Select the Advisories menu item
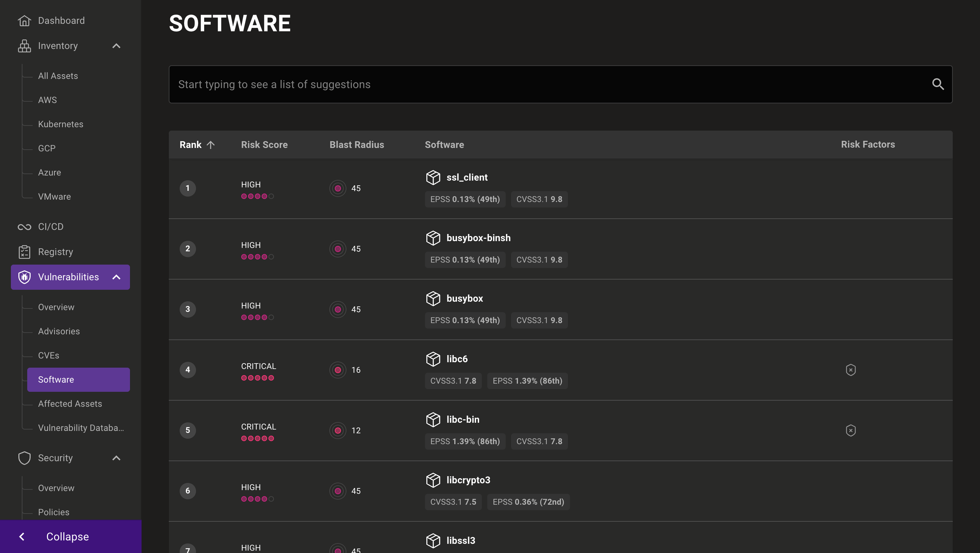980x553 pixels. 59,331
